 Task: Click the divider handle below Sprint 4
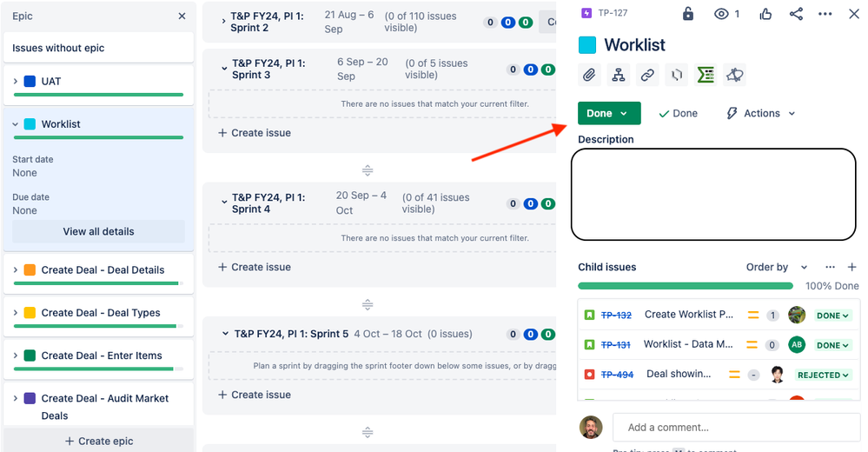(x=368, y=304)
